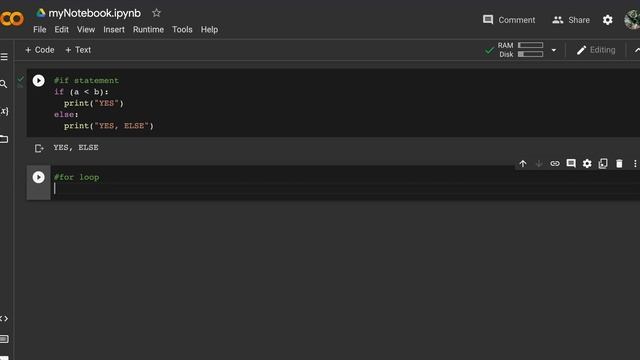The image size is (640, 360).
Task: Open the Insert menu
Action: click(114, 29)
